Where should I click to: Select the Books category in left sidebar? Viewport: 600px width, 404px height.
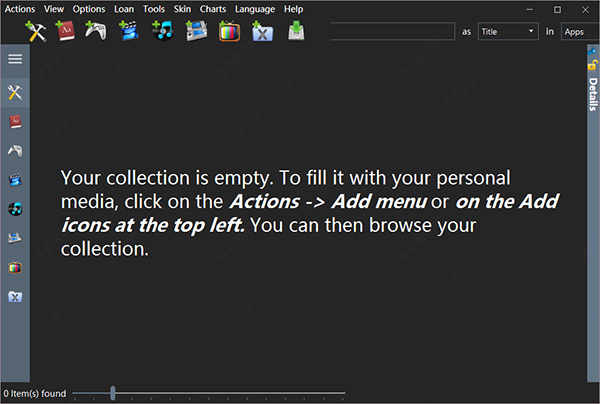pyautogui.click(x=15, y=122)
